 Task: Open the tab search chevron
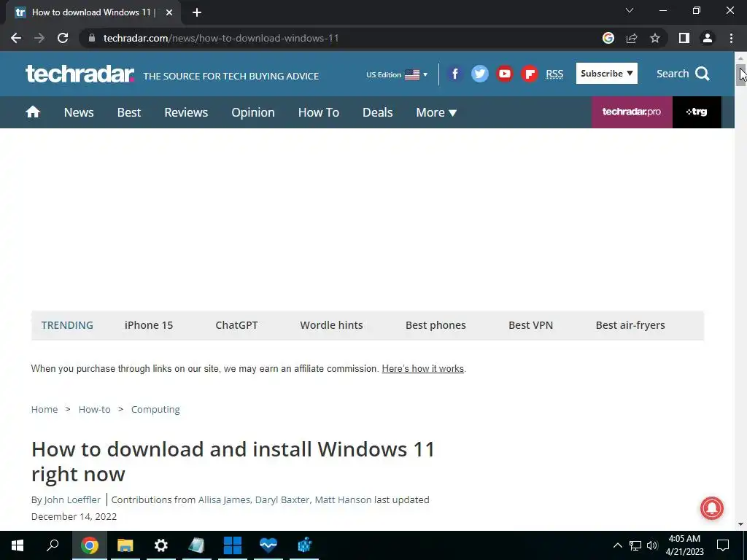(630, 10)
